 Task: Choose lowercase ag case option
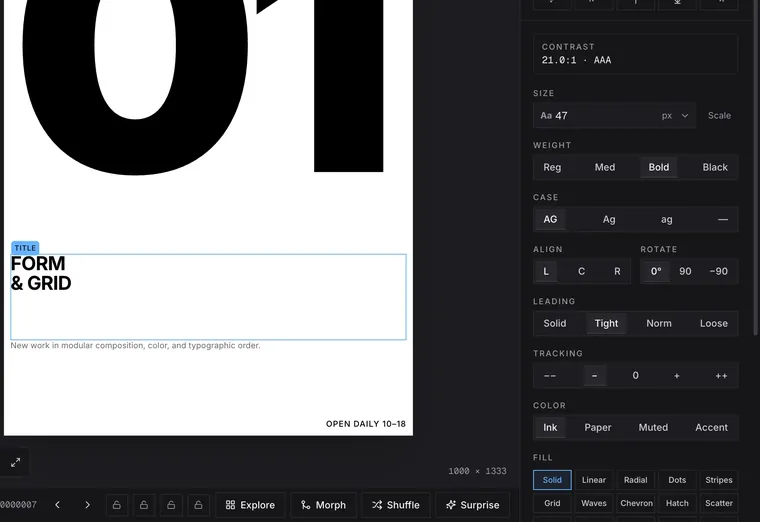click(x=666, y=219)
